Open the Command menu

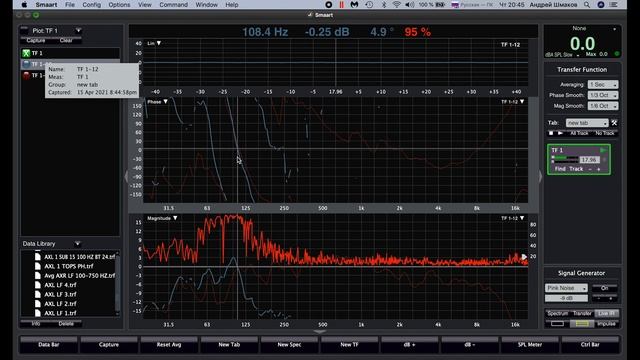(x=173, y=5)
